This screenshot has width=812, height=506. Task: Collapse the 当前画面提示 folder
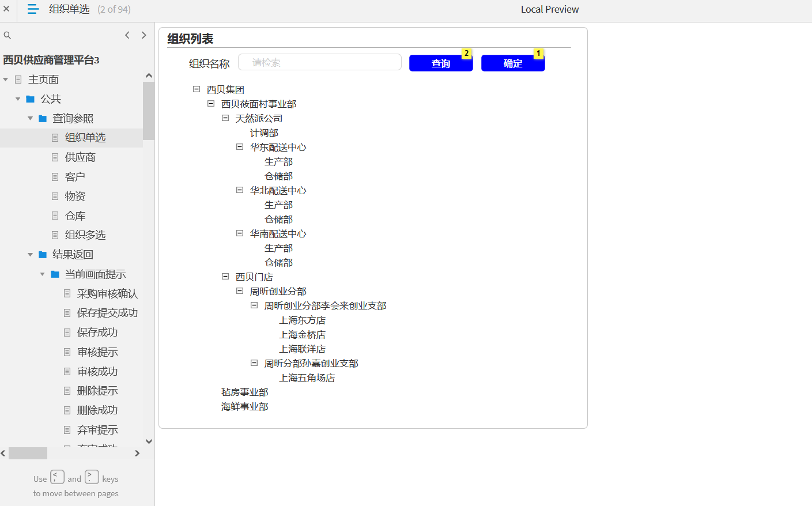tap(42, 274)
